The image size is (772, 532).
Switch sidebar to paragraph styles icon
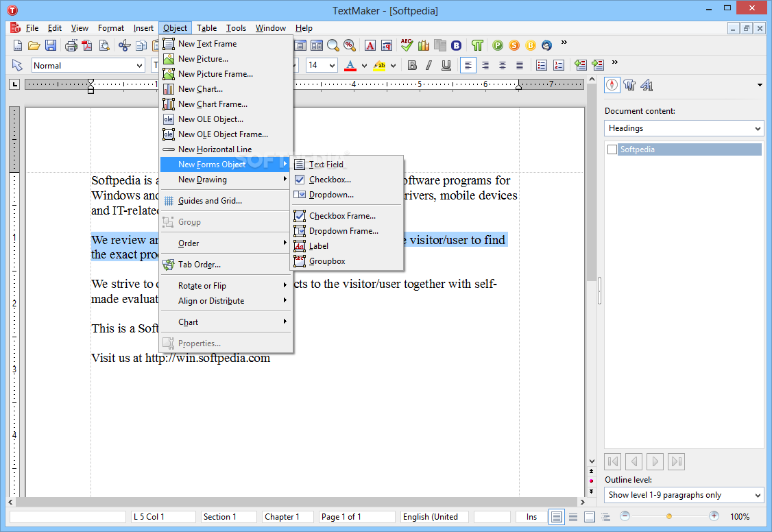(x=629, y=85)
